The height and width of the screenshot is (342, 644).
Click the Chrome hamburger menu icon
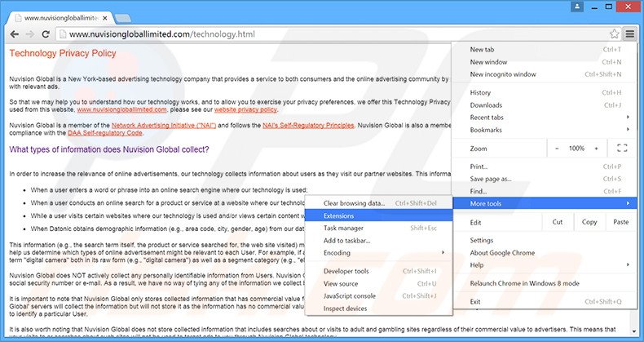point(629,34)
